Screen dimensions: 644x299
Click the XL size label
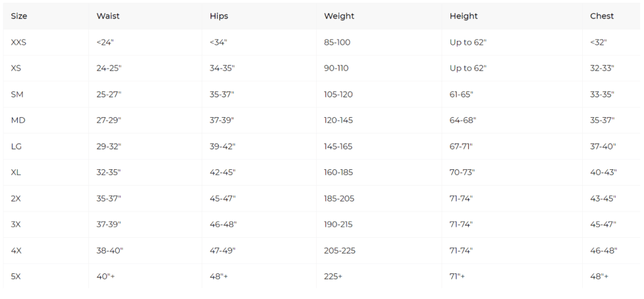[16, 172]
